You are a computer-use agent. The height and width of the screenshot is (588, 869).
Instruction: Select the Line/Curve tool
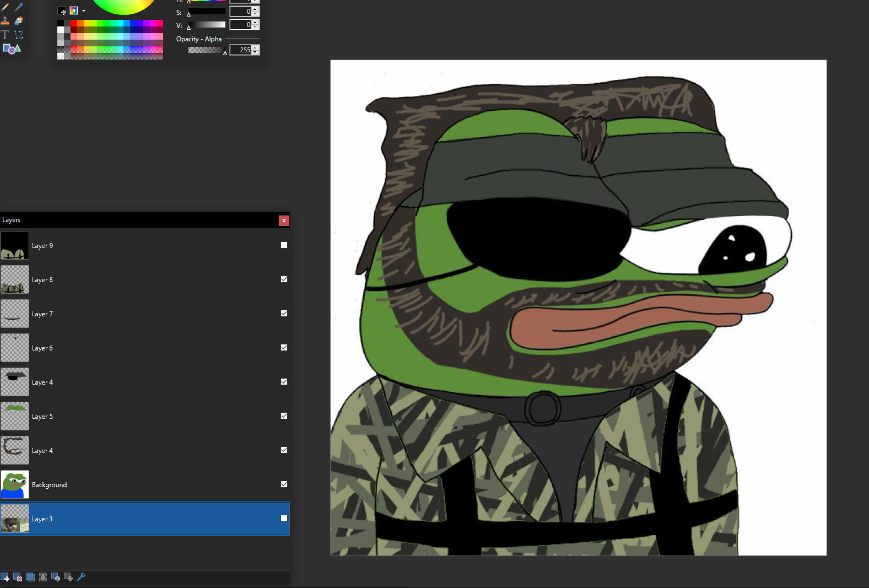pos(19,35)
